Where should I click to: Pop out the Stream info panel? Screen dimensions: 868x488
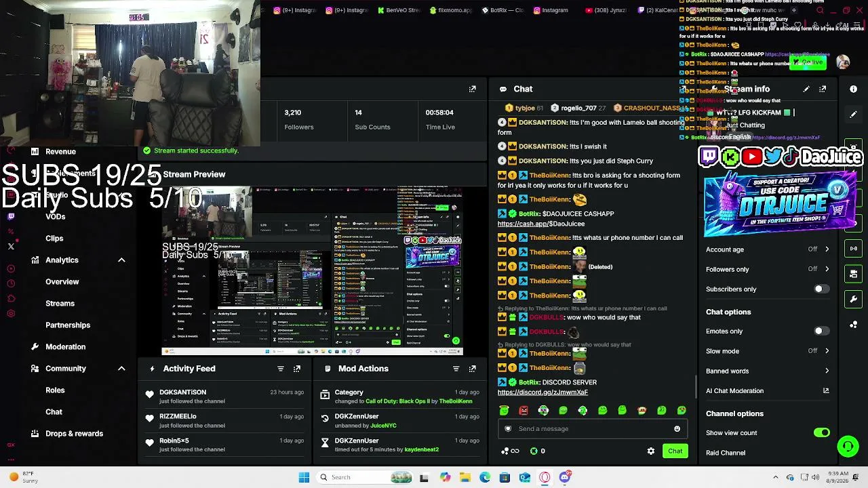(x=823, y=89)
